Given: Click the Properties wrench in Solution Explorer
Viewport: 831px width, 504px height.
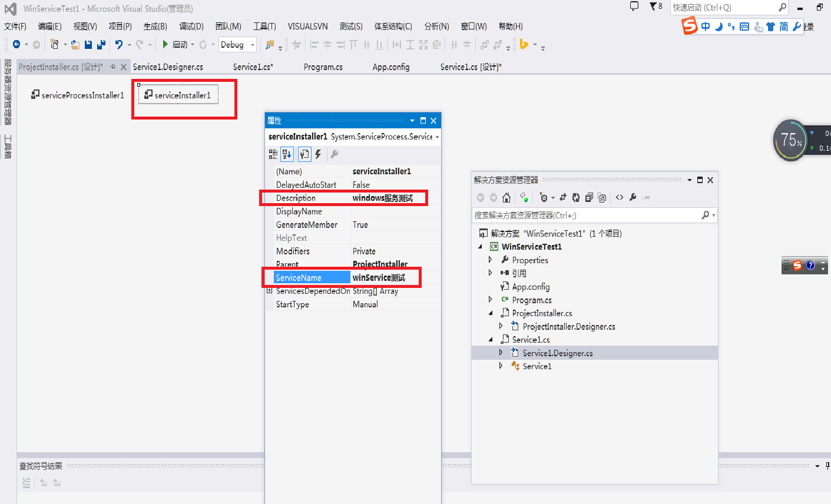Looking at the screenshot, I should click(633, 198).
